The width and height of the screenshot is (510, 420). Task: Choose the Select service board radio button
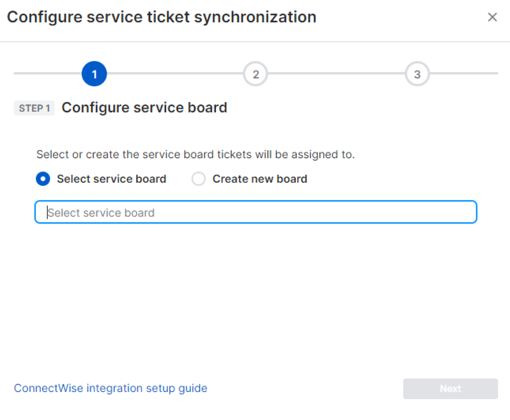pyautogui.click(x=43, y=179)
